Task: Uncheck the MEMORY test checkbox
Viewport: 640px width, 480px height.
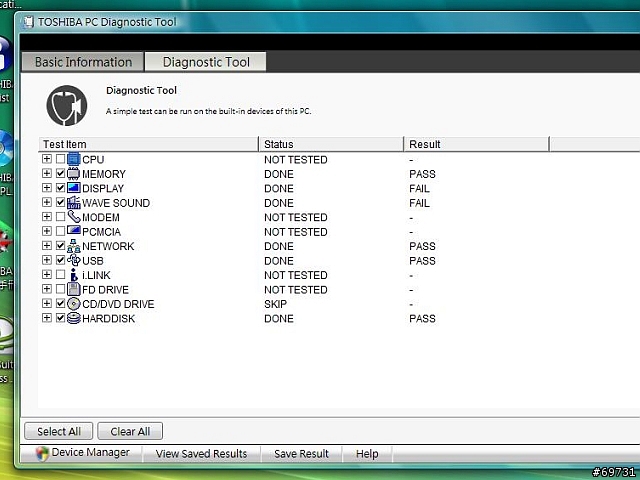Action: 60,173
